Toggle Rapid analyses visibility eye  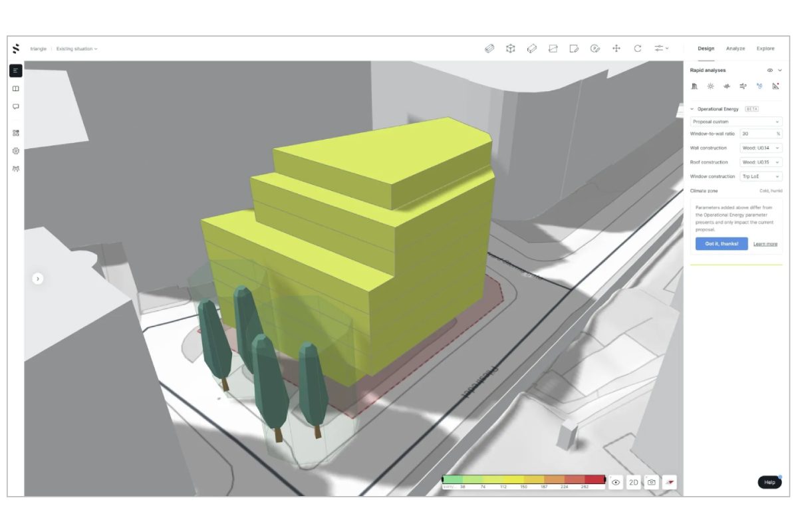770,70
